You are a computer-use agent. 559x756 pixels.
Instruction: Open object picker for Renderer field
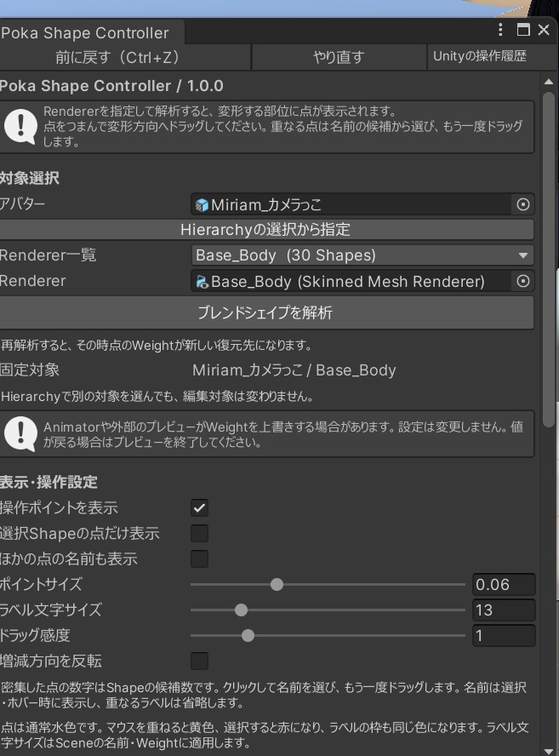(523, 281)
